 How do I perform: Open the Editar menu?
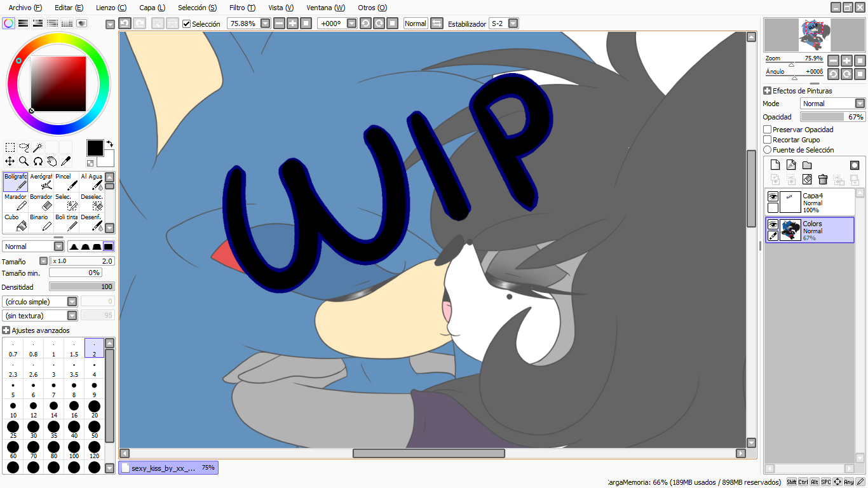click(x=69, y=8)
